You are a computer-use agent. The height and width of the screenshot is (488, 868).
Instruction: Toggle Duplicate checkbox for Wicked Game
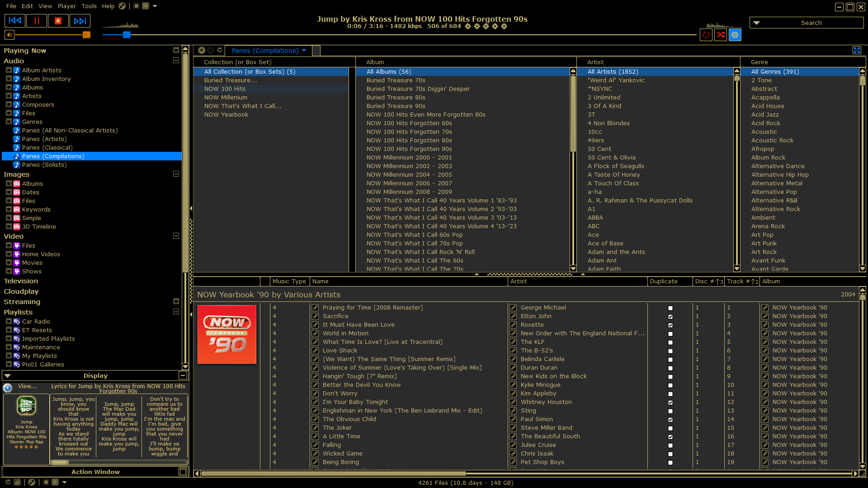point(670,454)
